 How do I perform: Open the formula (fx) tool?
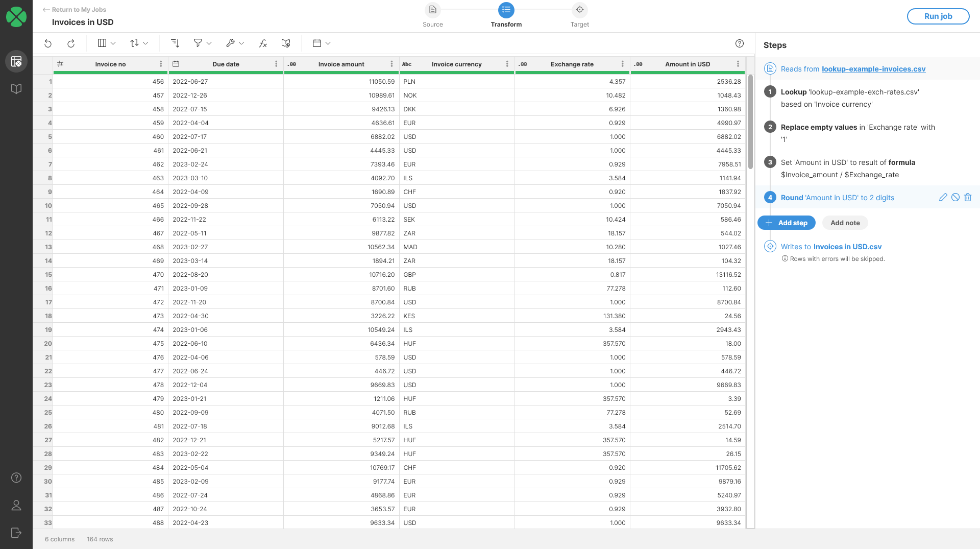[262, 43]
